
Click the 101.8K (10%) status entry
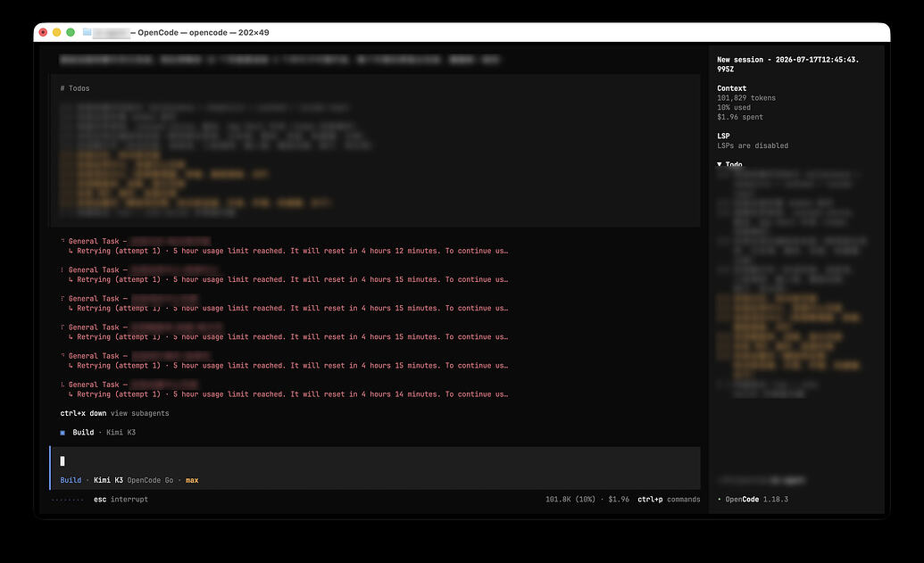coord(570,500)
